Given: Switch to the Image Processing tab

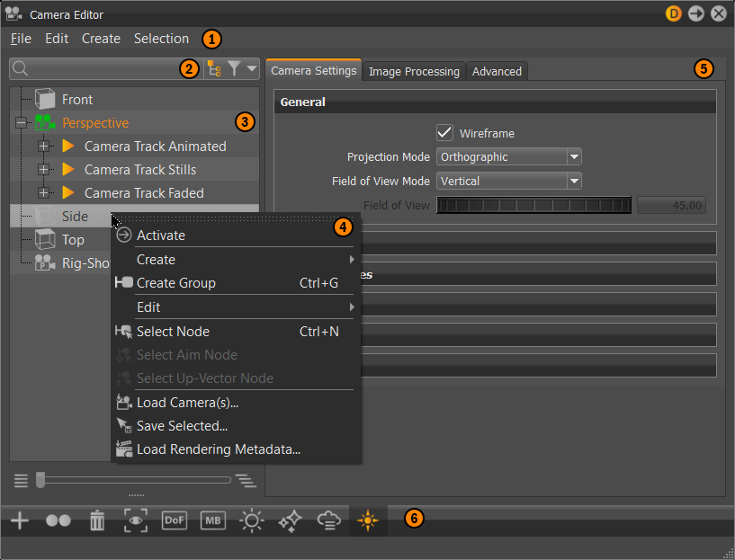Looking at the screenshot, I should 414,71.
